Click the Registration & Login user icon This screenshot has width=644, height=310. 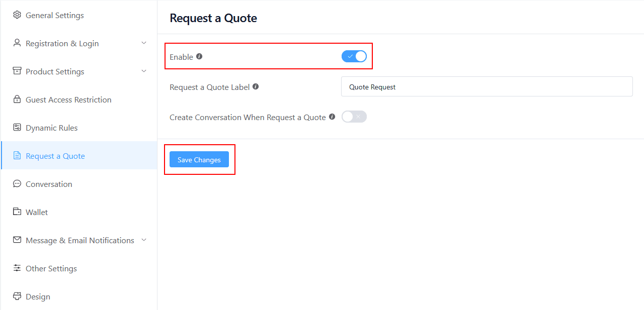pyautogui.click(x=17, y=43)
